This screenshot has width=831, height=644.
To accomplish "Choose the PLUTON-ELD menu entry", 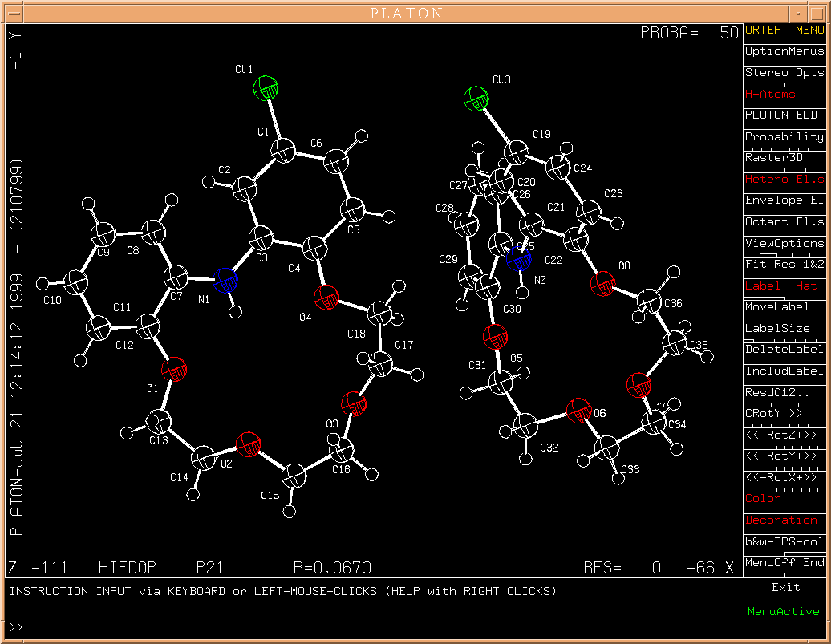I will pyautogui.click(x=784, y=115).
